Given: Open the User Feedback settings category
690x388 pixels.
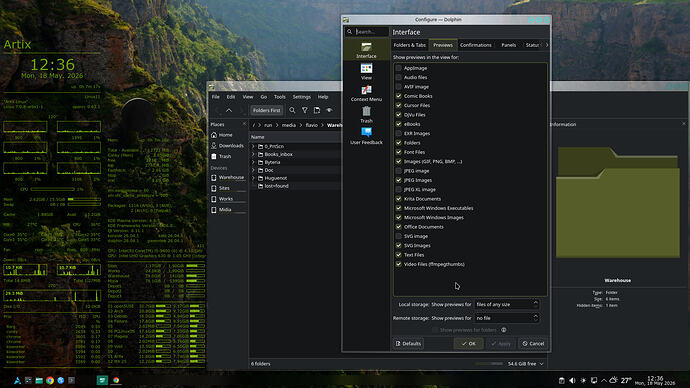Looking at the screenshot, I should click(366, 136).
